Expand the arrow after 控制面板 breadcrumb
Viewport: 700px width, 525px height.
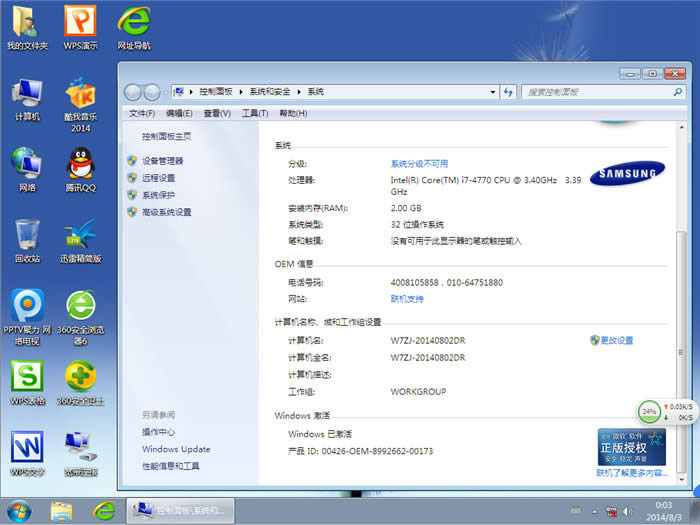tap(240, 91)
